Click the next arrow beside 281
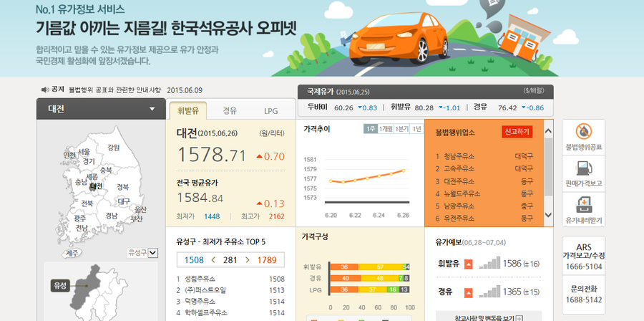Image resolution: width=644 pixels, height=321 pixels. pyautogui.click(x=248, y=260)
